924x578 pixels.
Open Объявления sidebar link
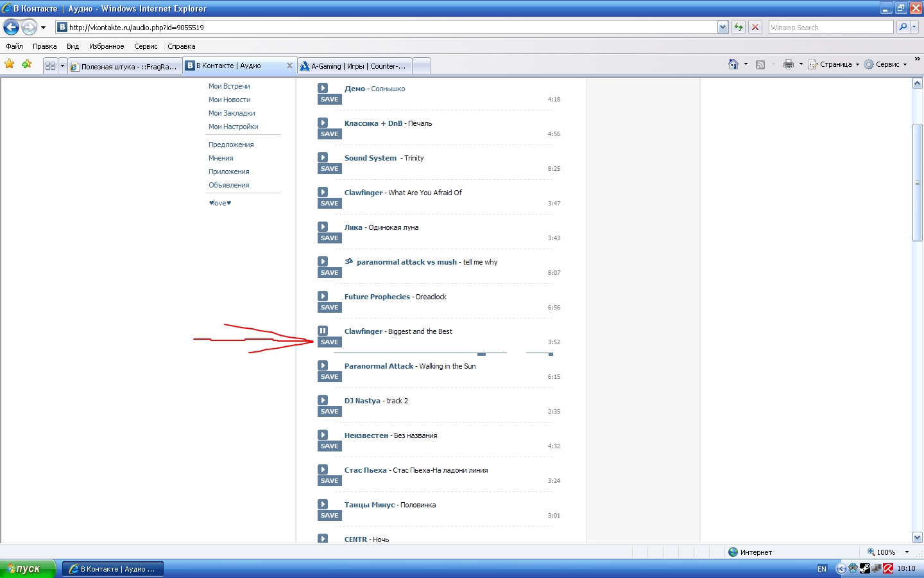(228, 185)
